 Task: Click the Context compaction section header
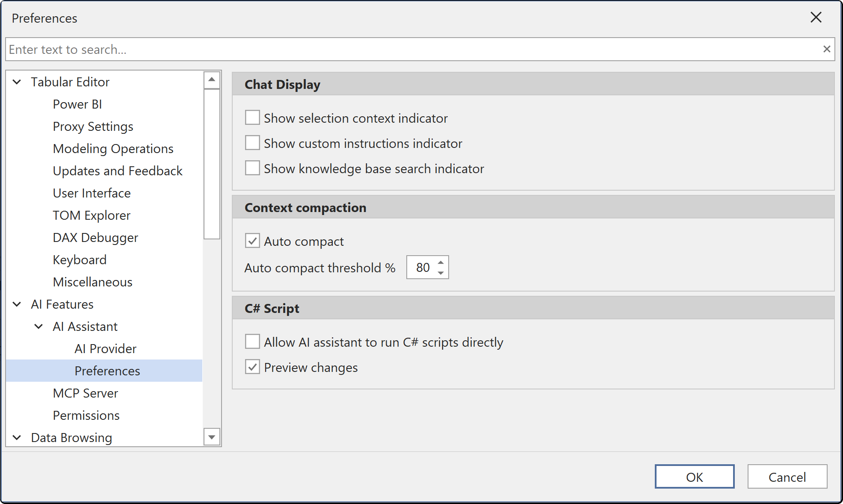click(x=533, y=207)
